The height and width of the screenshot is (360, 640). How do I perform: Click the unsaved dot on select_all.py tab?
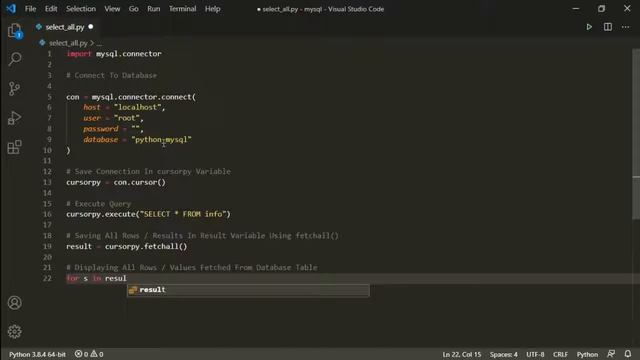(x=91, y=27)
